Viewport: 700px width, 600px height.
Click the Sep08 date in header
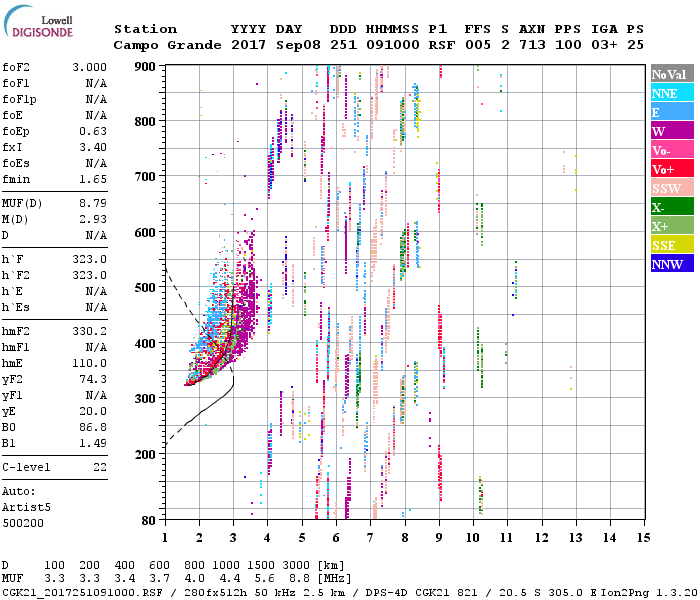298,46
